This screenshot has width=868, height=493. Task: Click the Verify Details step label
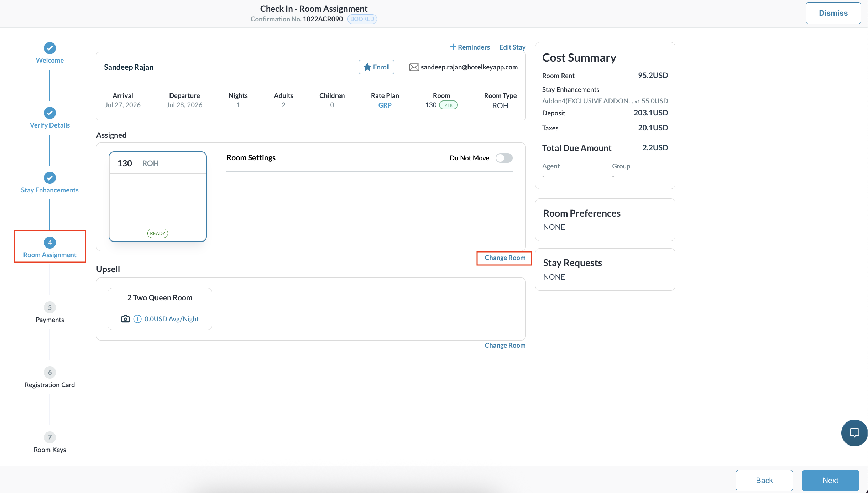click(x=50, y=125)
